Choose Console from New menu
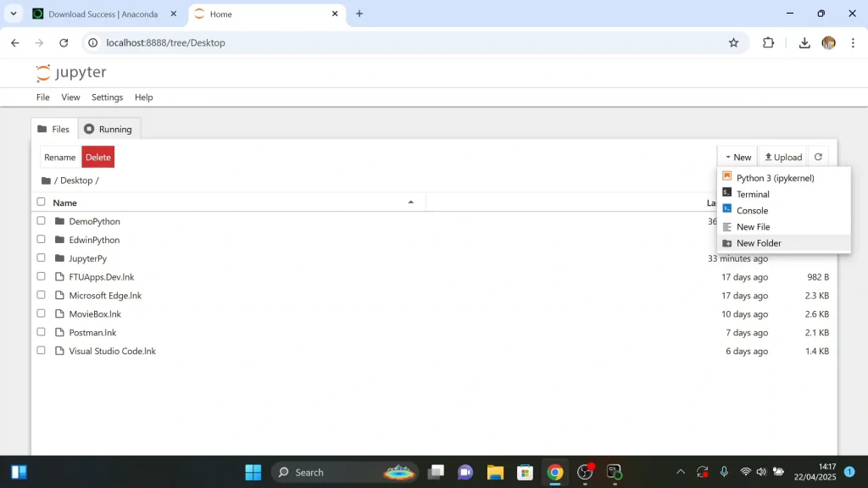 coord(784,210)
